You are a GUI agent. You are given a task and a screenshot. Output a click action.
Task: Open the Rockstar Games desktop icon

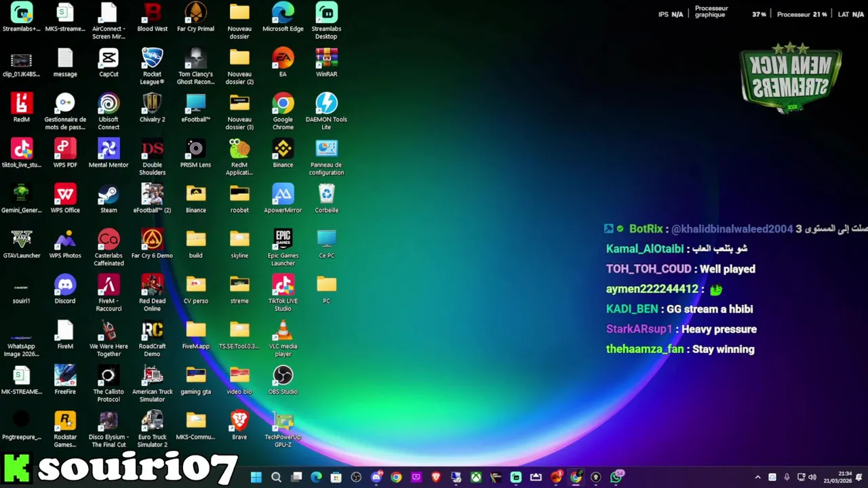[x=65, y=429]
